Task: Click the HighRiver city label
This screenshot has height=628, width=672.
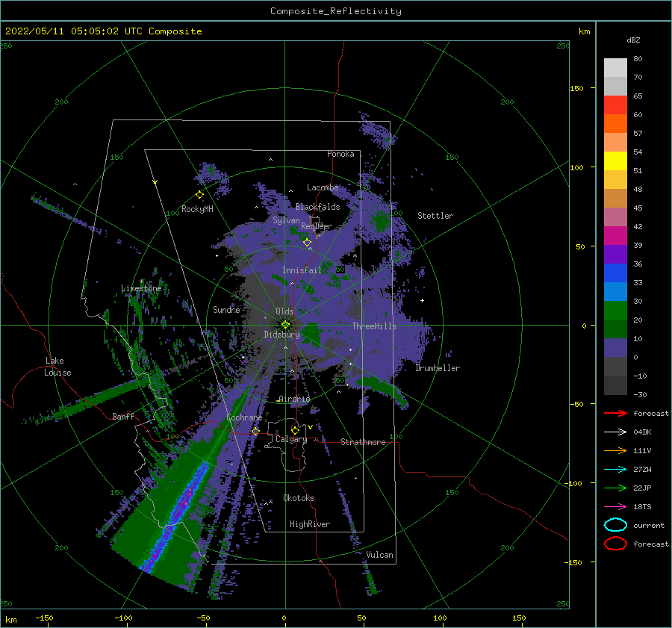Action: [x=310, y=524]
